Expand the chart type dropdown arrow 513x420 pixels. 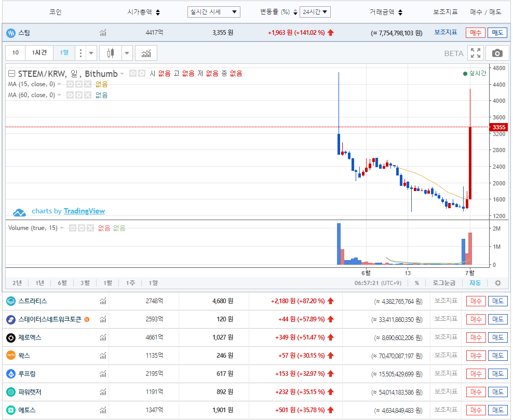tap(127, 53)
